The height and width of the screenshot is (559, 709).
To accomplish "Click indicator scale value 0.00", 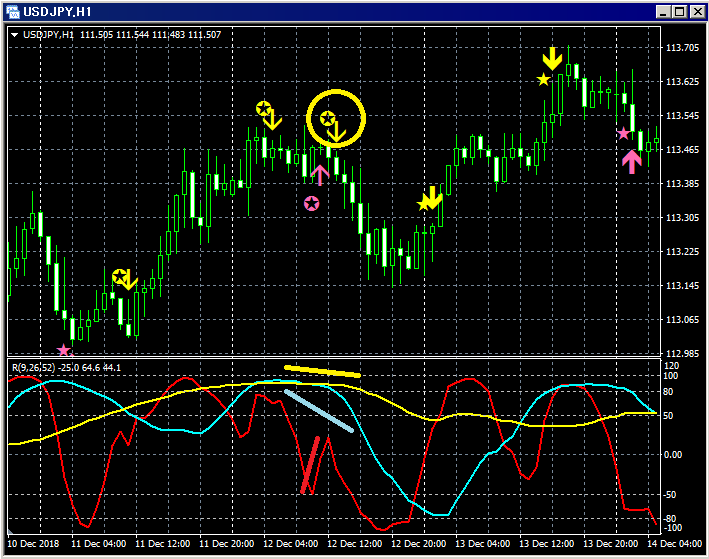I will tap(673, 455).
